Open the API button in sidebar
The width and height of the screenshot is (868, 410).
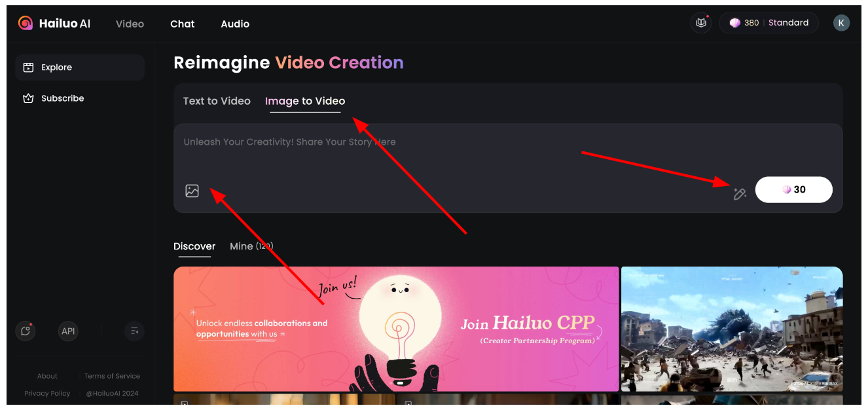[x=68, y=331]
